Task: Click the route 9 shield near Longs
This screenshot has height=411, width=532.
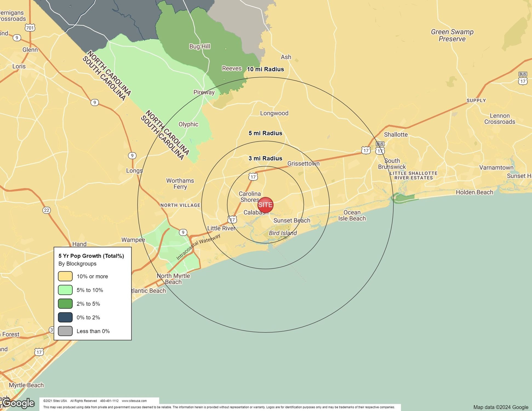Action: tap(132, 156)
